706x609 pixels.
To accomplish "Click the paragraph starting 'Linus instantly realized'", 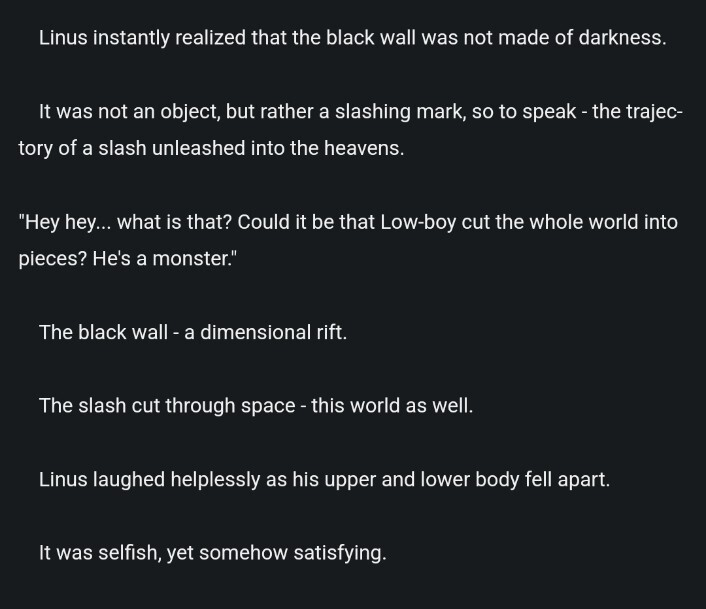I will (353, 38).
